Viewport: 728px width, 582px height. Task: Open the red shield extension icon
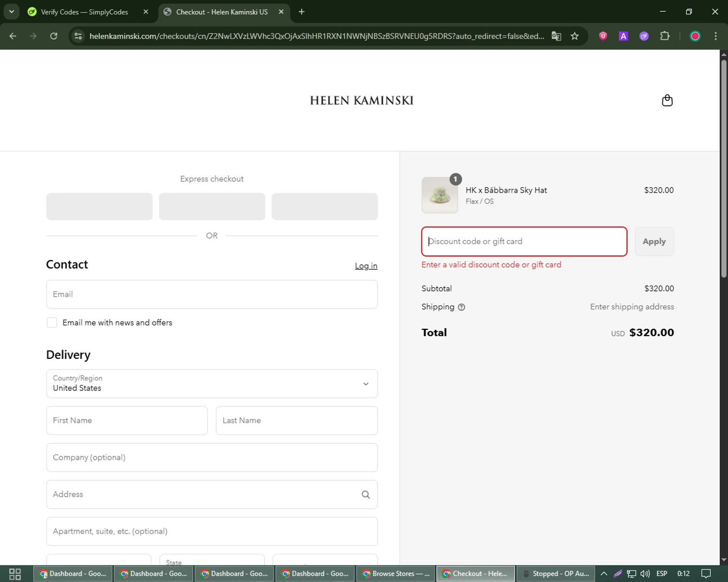tap(603, 36)
